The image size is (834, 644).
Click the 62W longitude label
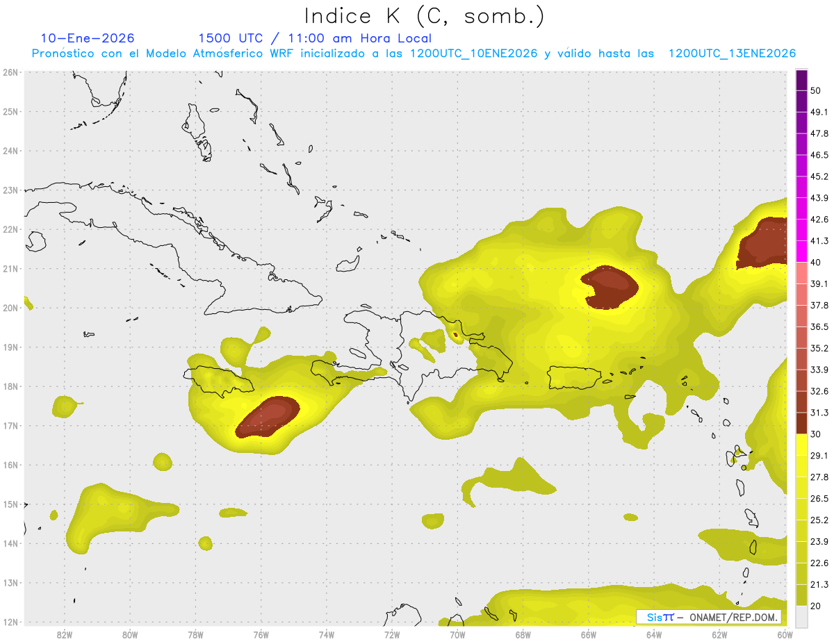719,634
